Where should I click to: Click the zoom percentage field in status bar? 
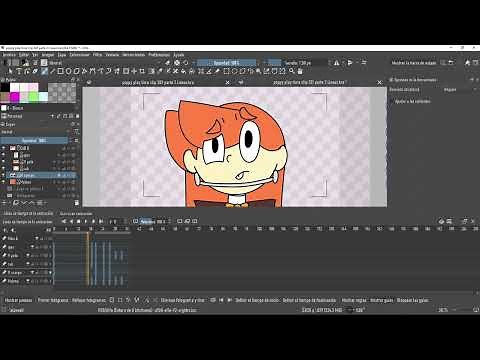click(443, 310)
